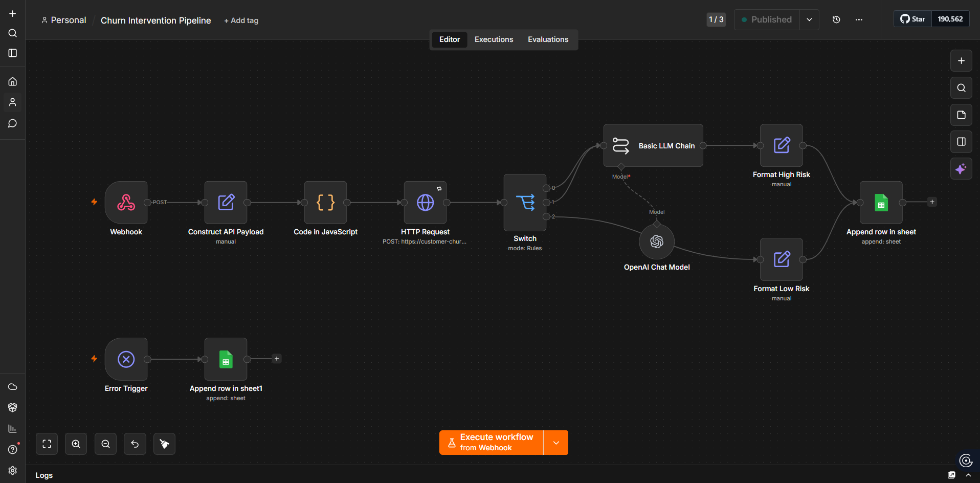980x483 pixels.
Task: Switch to the Editor tab
Action: (450, 39)
